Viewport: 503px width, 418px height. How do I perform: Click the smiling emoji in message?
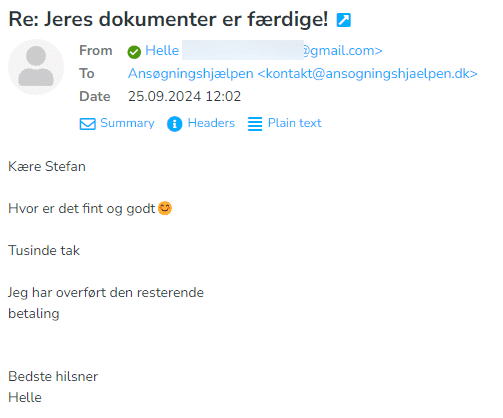pyautogui.click(x=165, y=208)
